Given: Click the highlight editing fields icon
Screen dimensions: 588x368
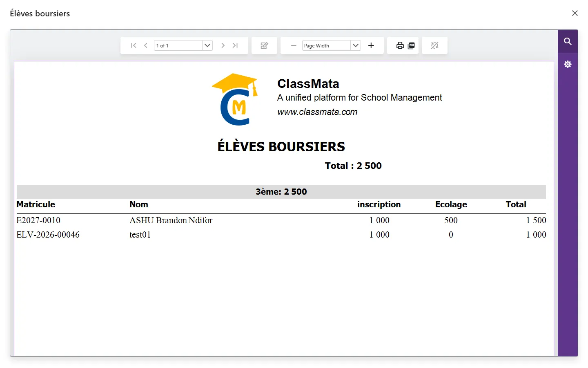Looking at the screenshot, I should [x=434, y=45].
